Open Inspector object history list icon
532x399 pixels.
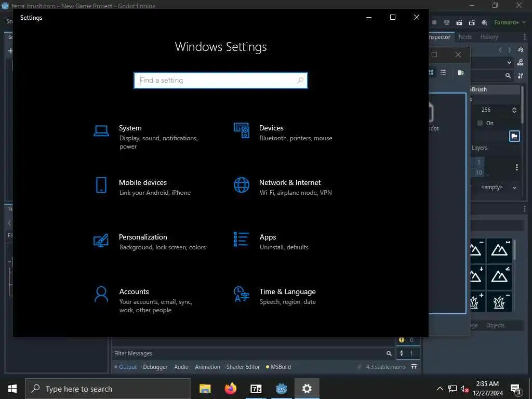pos(521,50)
